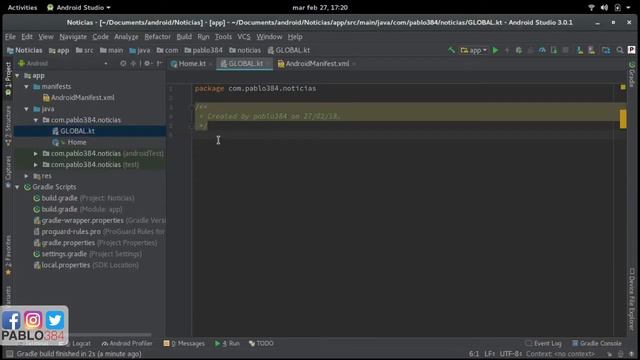Select gradle-wrapper.properties file

[x=99, y=220]
